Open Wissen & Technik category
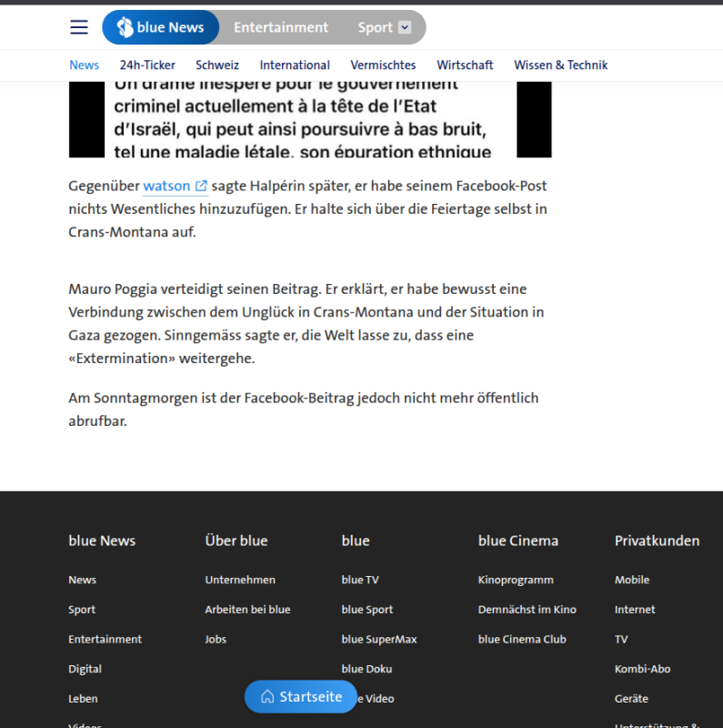 coord(560,65)
